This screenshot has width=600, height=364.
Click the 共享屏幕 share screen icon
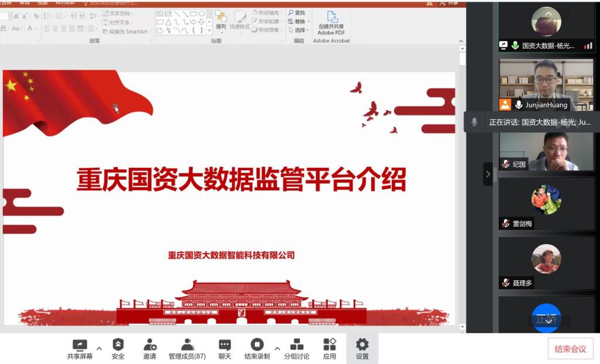(x=79, y=345)
